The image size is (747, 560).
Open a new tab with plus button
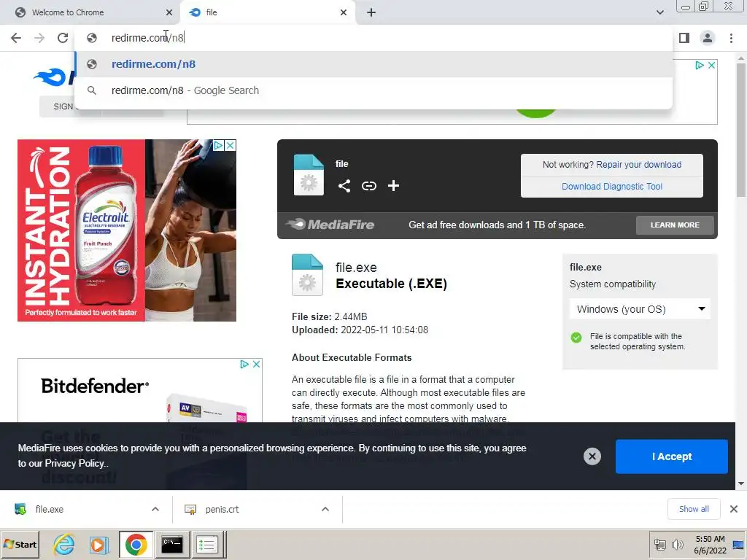click(371, 12)
